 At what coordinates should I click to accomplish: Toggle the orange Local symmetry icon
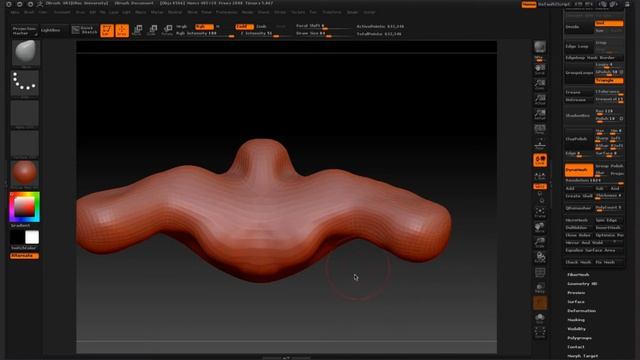pos(540,160)
